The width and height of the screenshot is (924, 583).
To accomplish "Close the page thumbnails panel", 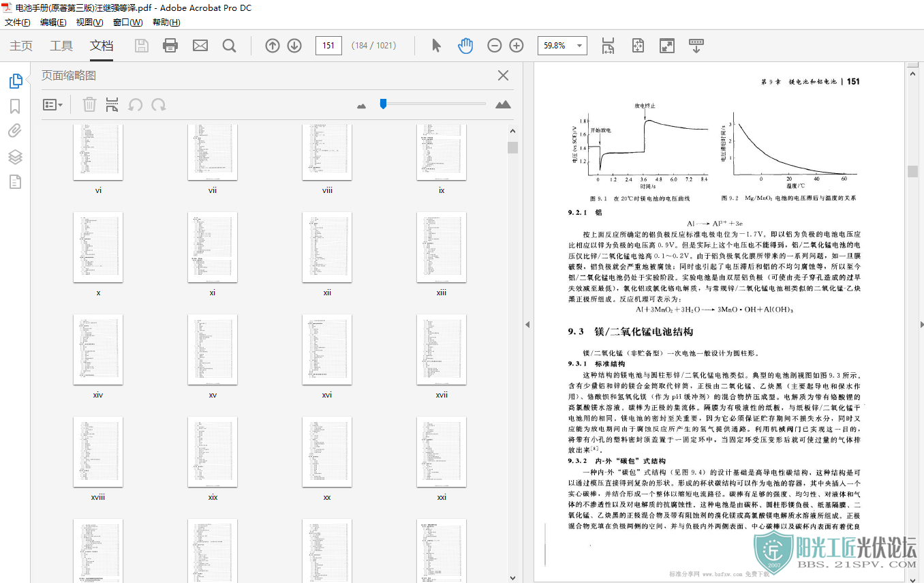I will [x=503, y=75].
